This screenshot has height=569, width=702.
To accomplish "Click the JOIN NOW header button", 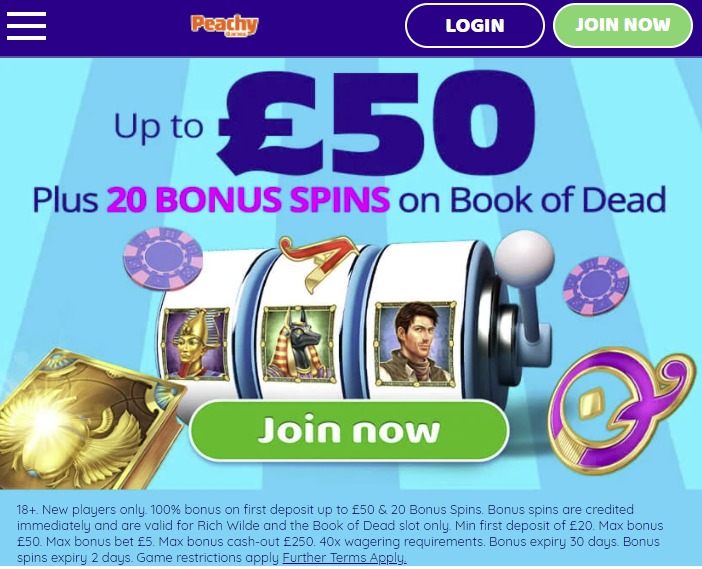I will point(623,25).
